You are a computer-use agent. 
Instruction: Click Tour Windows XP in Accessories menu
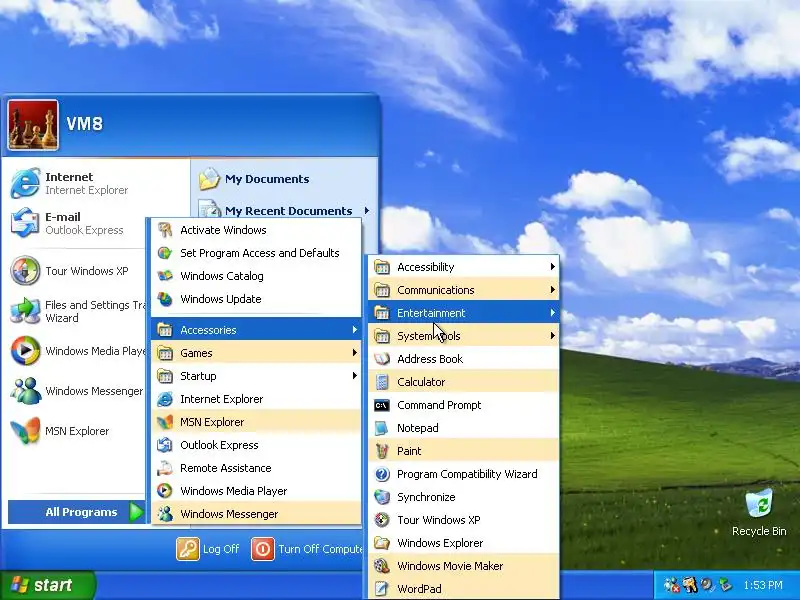[x=463, y=520]
